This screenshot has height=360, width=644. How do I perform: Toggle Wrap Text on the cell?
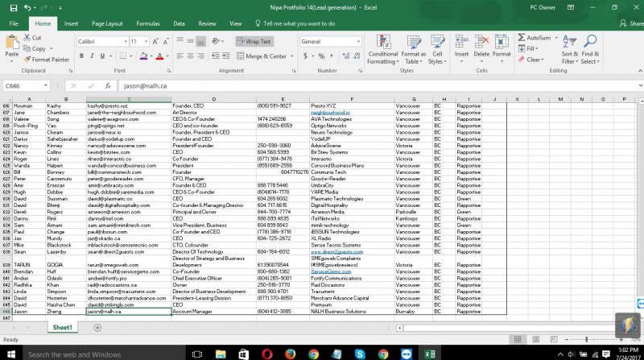click(x=254, y=42)
